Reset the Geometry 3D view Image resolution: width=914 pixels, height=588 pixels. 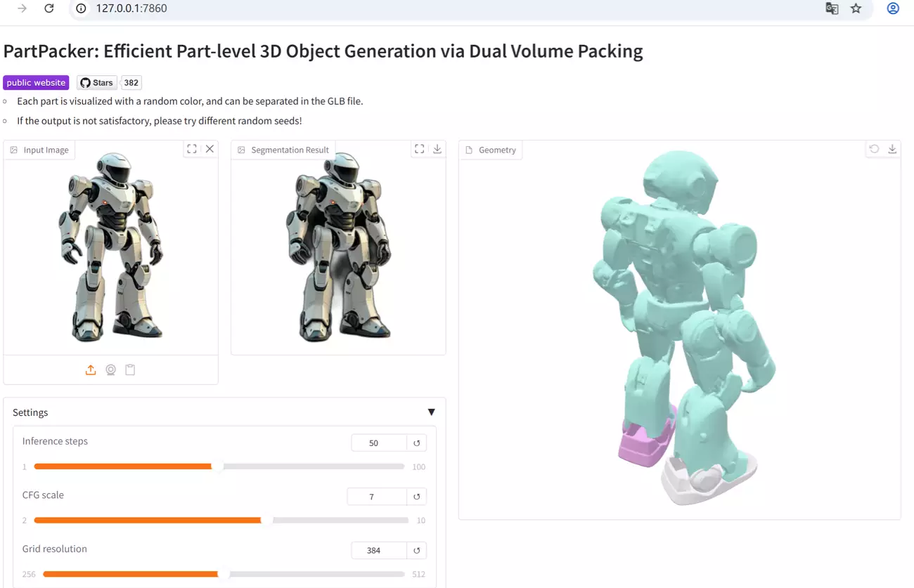874,149
